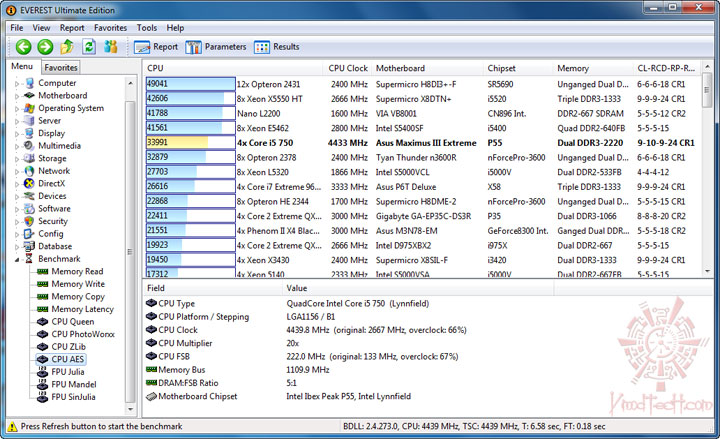Select the Motherboard tree icon
This screenshot has height=439, width=720.
29,96
